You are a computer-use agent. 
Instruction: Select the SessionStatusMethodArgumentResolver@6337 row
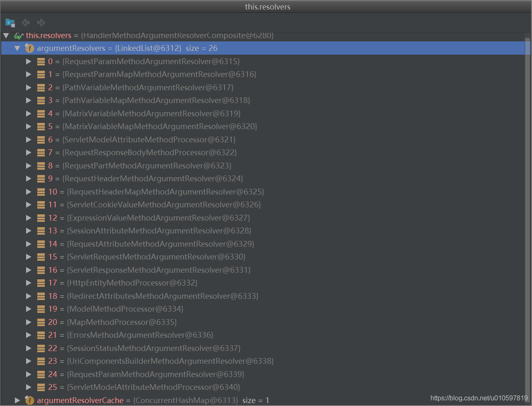(263, 348)
